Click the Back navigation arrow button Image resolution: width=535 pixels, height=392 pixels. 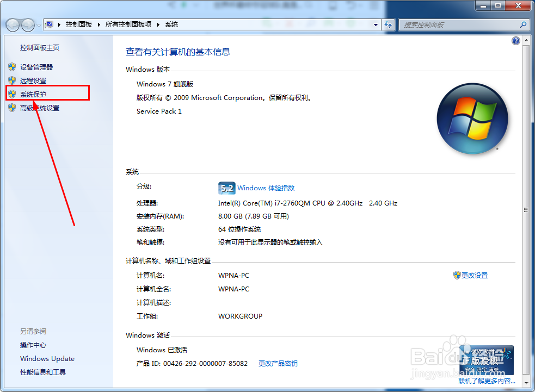(13, 25)
